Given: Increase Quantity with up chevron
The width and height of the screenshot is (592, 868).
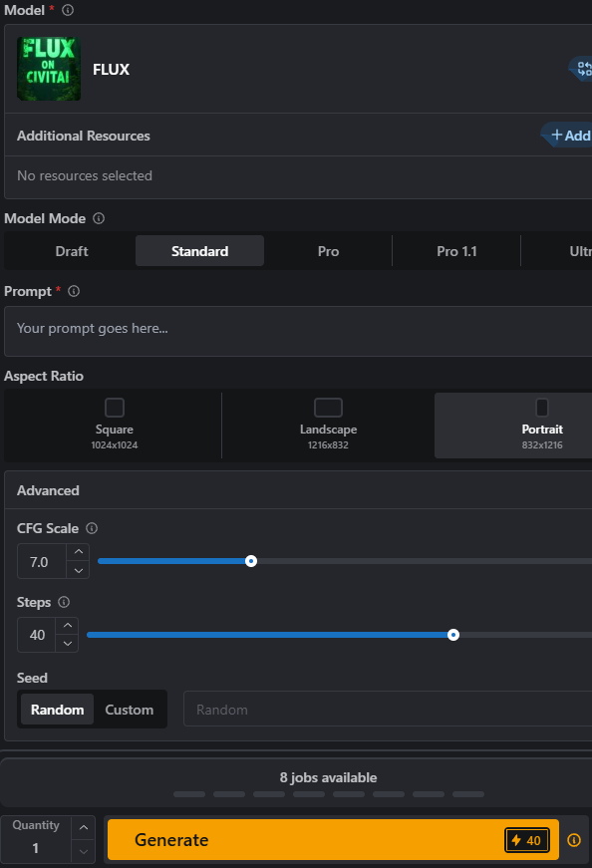Looking at the screenshot, I should [84, 827].
